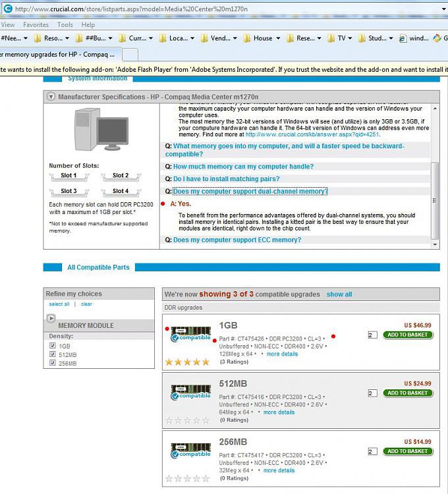Click the FAQ scrollbar down arrow

[x=435, y=244]
